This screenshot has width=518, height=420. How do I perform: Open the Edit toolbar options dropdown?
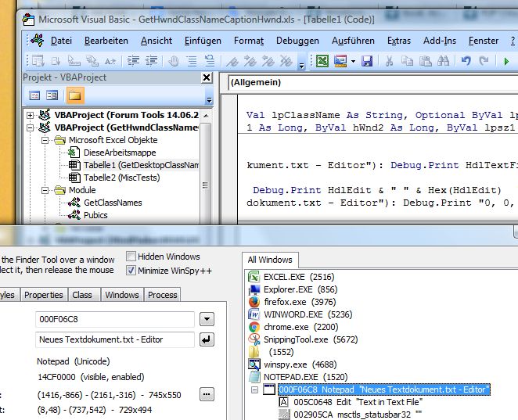pos(301,66)
